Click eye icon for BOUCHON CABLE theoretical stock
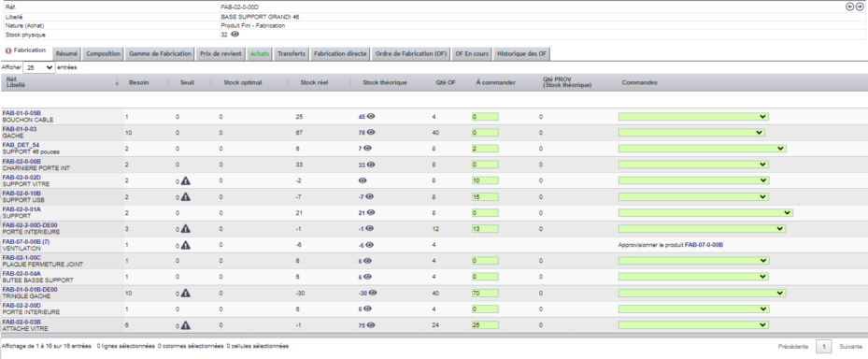The image size is (868, 359). (371, 116)
